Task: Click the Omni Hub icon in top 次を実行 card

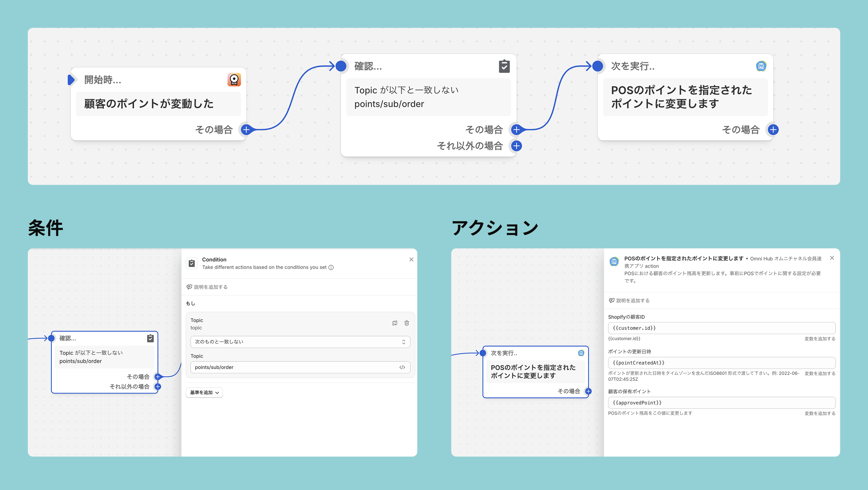Action: 761,66
